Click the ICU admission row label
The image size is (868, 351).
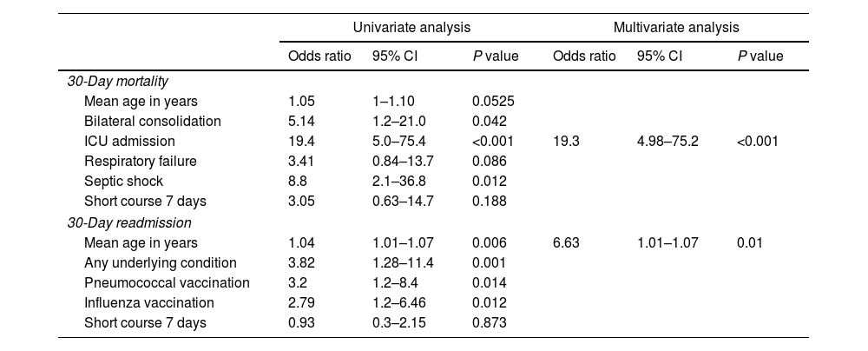pos(129,142)
